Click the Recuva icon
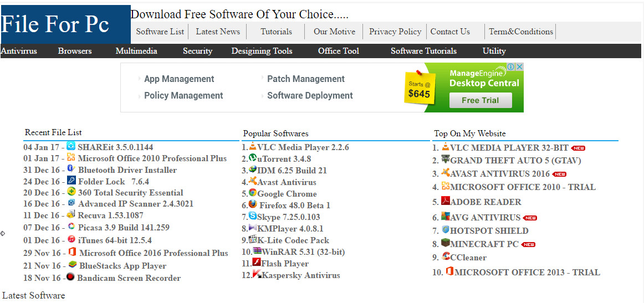This screenshot has width=644, height=303. 70,214
